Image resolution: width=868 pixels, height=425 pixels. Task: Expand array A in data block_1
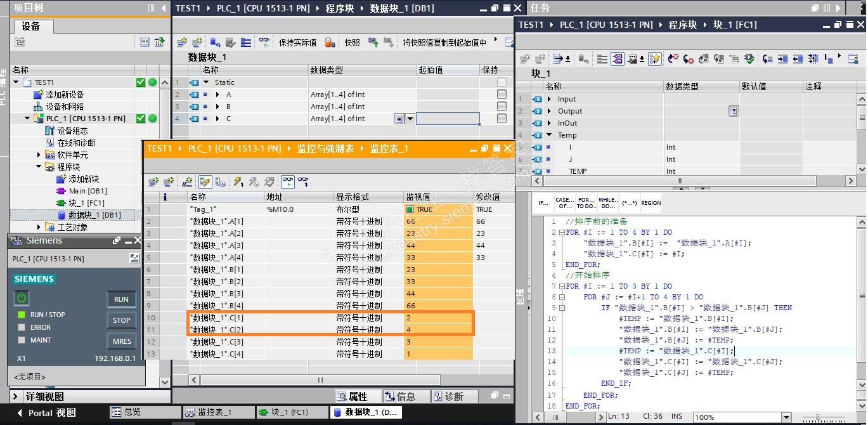coord(218,95)
